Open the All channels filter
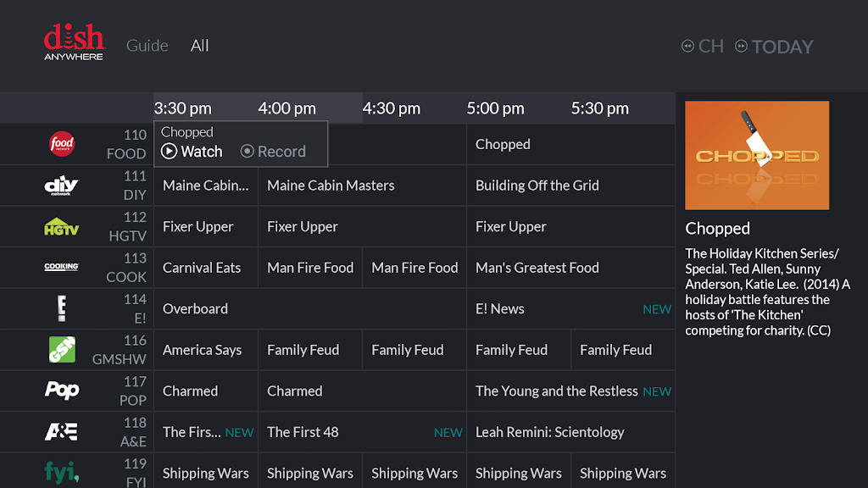Image resolution: width=868 pixels, height=488 pixels. (x=200, y=46)
